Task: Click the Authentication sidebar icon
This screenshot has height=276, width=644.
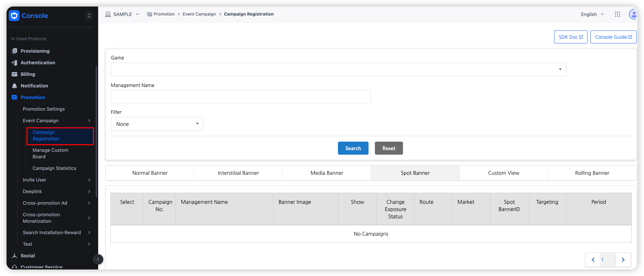Action: [14, 63]
